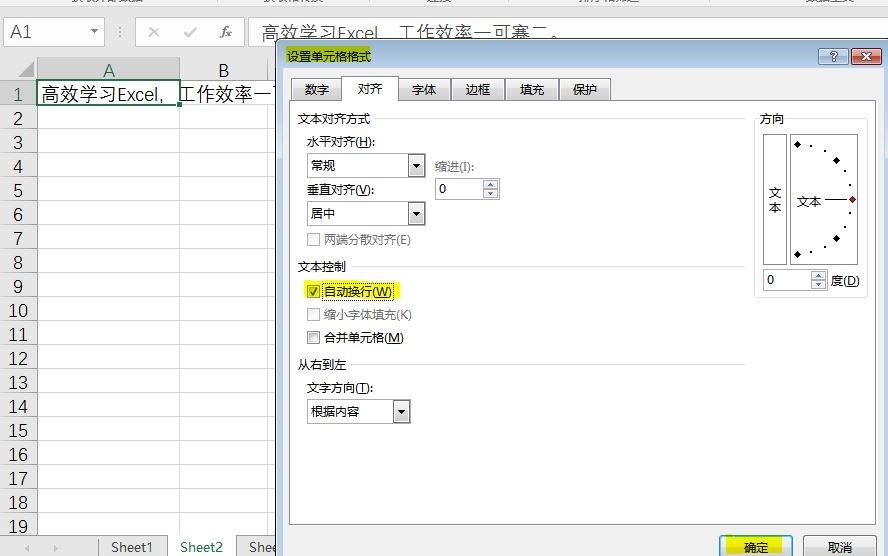Click the insert function fx icon
This screenshot has width=888, height=556.
226,32
